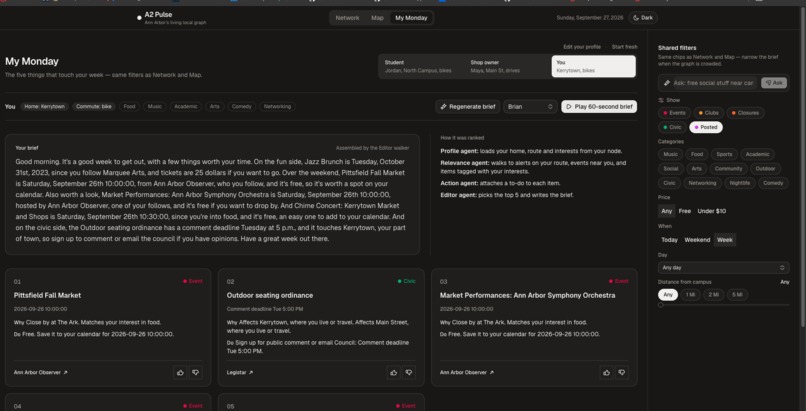806x411 pixels.
Task: Open the Legistar source link
Action: [240, 372]
